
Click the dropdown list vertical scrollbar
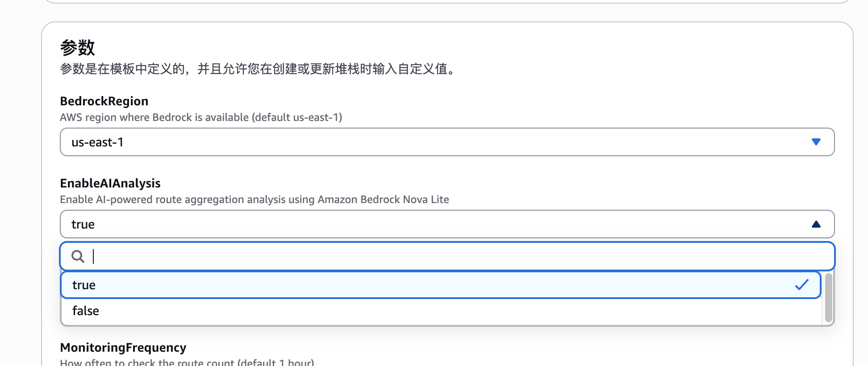828,298
